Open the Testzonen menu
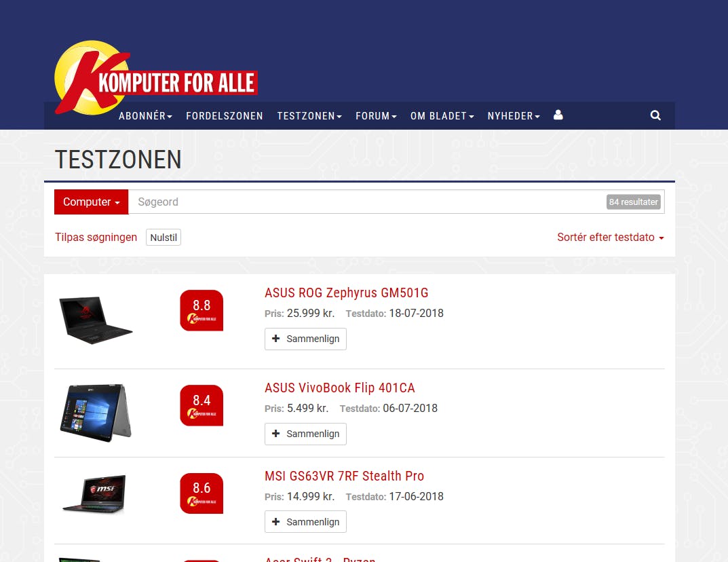 tap(309, 115)
